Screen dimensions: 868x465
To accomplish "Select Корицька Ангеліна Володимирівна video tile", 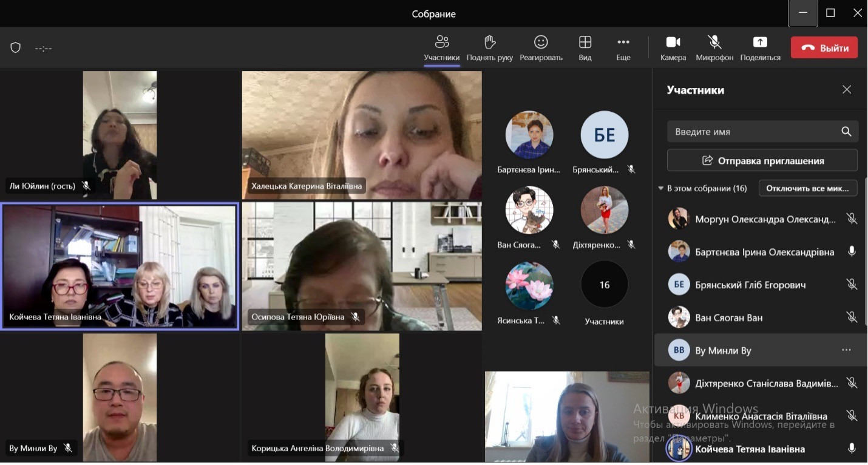I will tap(362, 397).
